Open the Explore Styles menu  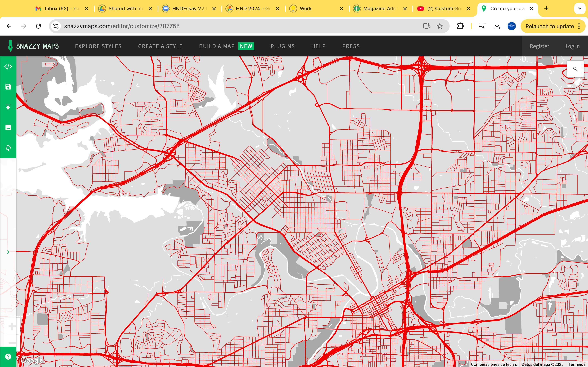point(98,46)
